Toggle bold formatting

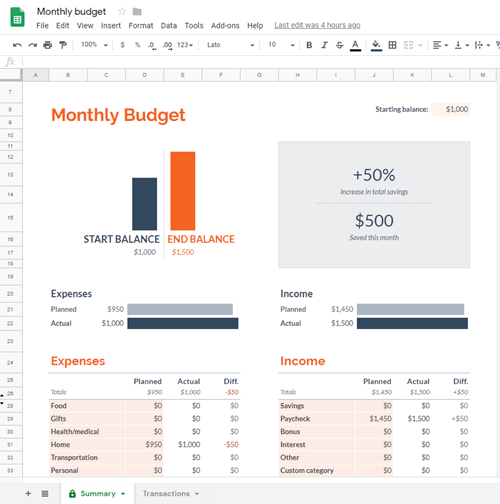(309, 45)
